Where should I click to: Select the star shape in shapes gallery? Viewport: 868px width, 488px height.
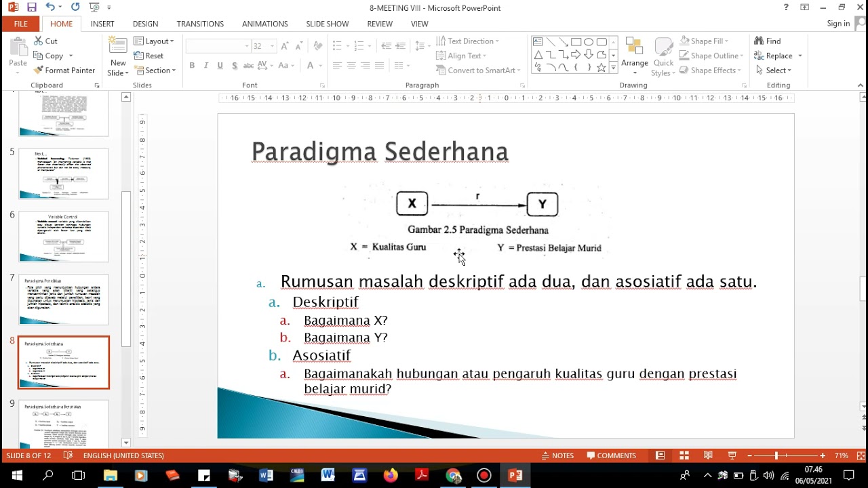point(601,68)
